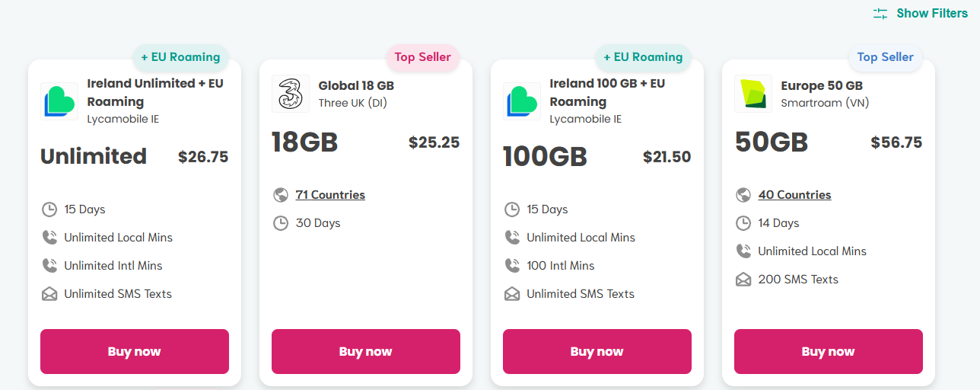980x390 pixels.
Task: Click phone icon beside 100 Intl Mins
Action: point(512,266)
